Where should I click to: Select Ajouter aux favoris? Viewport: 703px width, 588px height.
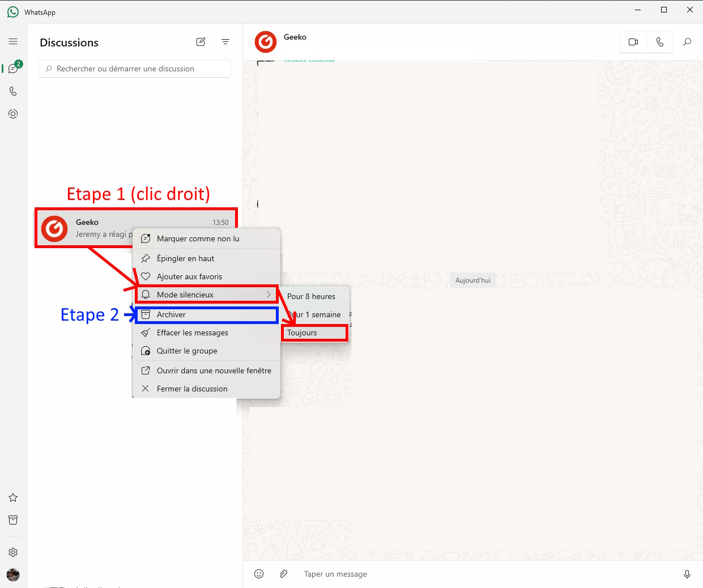pos(206,276)
